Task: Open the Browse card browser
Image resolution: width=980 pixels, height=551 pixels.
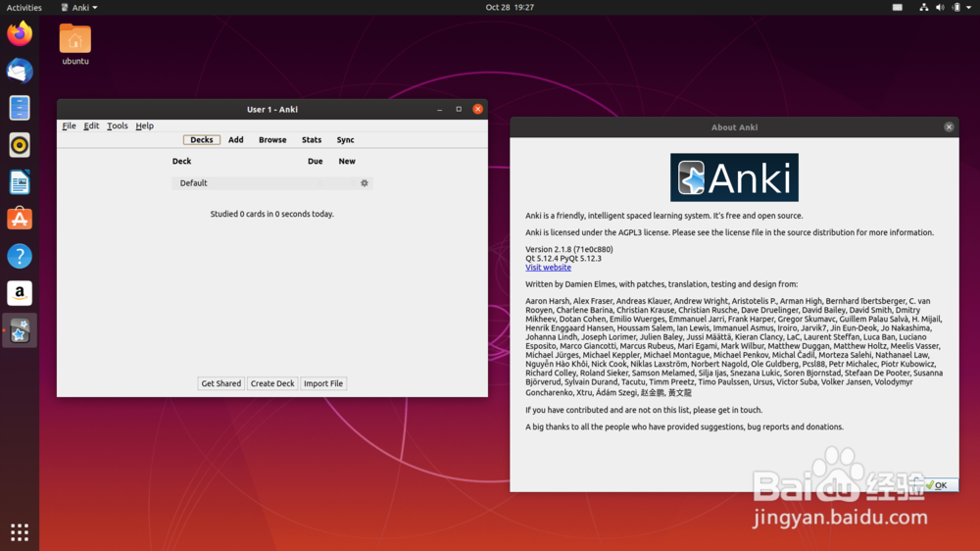Action: 272,140
